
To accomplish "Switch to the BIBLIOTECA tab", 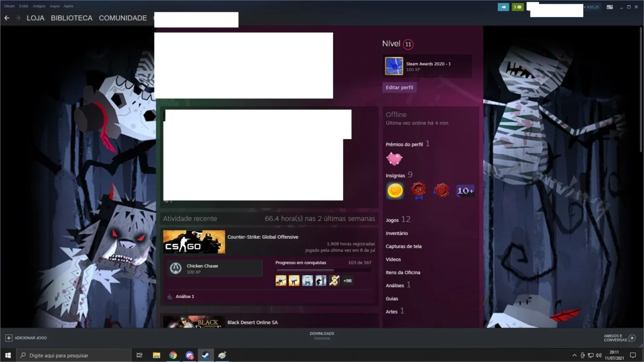I will 72,18.
